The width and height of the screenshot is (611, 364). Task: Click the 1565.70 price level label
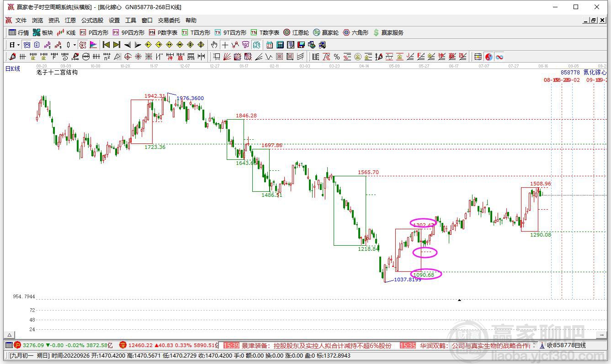tap(368, 172)
